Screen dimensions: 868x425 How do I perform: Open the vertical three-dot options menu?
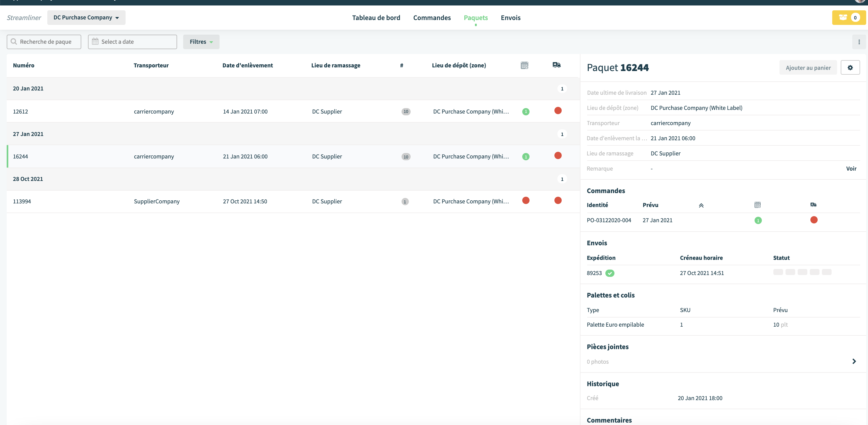859,42
